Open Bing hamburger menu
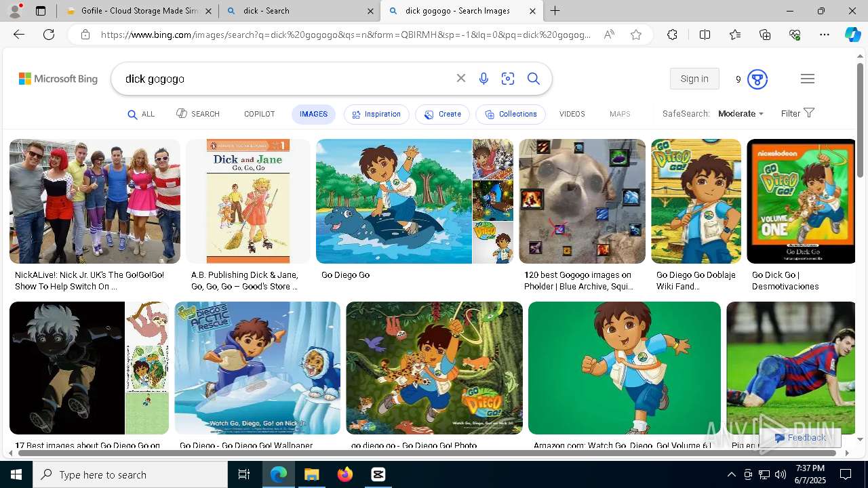Image resolution: width=868 pixels, height=488 pixels. coord(807,79)
